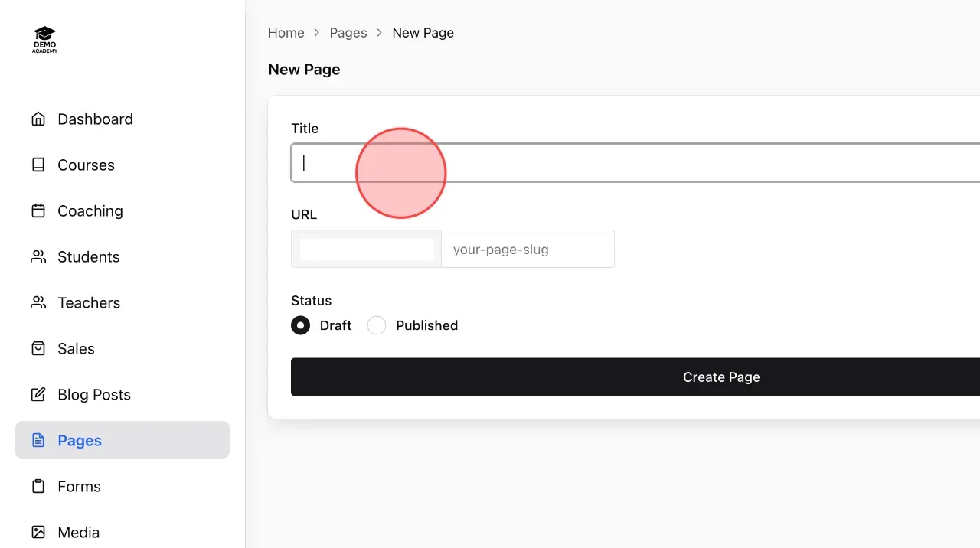Click the Students people icon

click(38, 256)
